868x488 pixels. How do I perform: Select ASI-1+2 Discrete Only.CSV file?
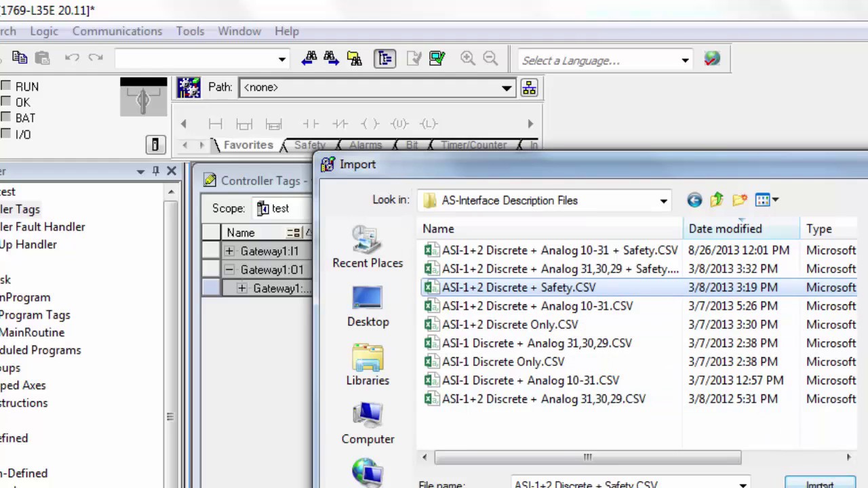click(510, 325)
